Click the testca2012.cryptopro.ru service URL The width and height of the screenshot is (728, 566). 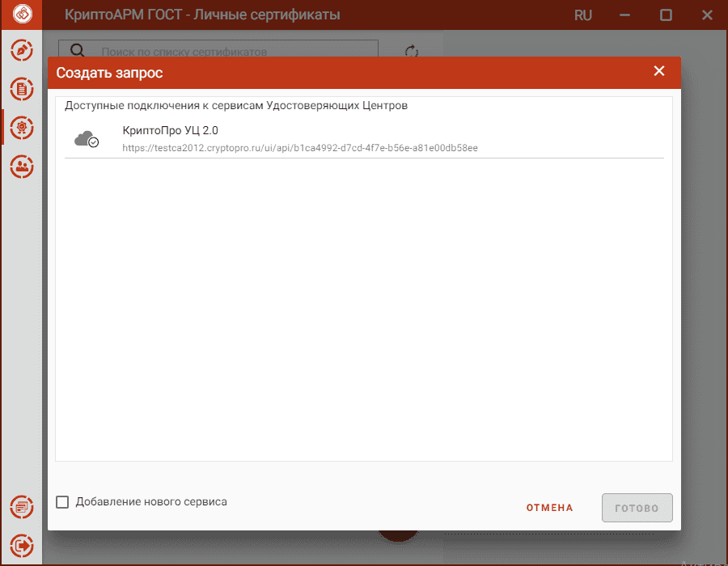point(300,148)
